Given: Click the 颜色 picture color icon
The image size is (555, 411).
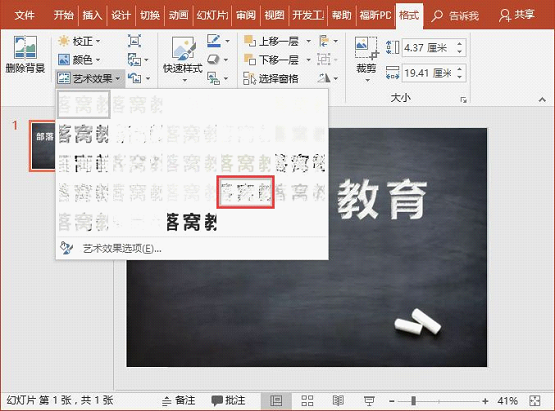Looking at the screenshot, I should (x=64, y=59).
